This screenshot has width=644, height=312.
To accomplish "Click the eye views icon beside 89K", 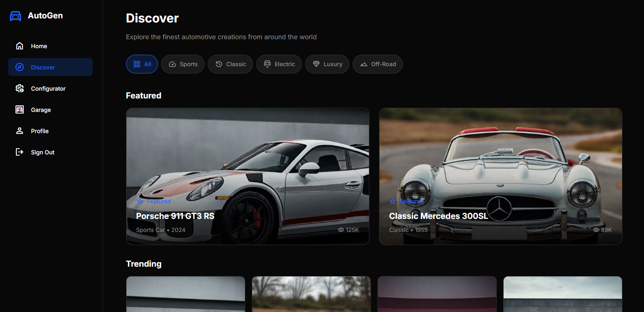I will coord(596,230).
